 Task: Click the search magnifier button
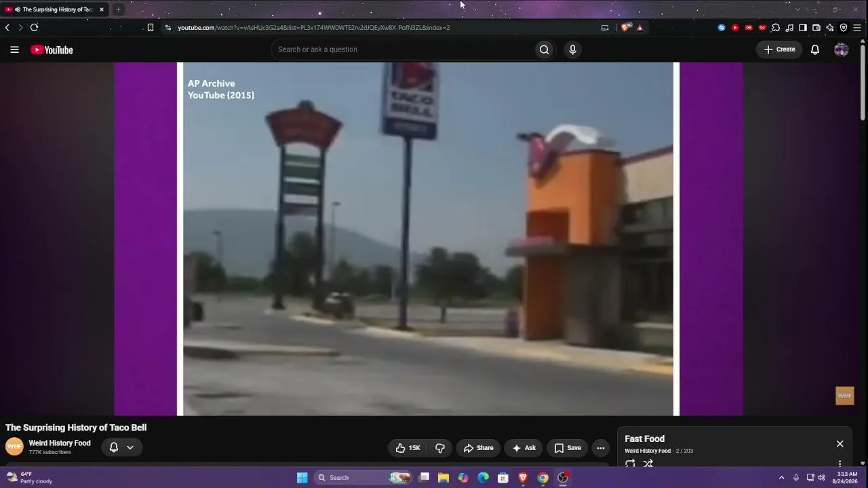pos(544,49)
